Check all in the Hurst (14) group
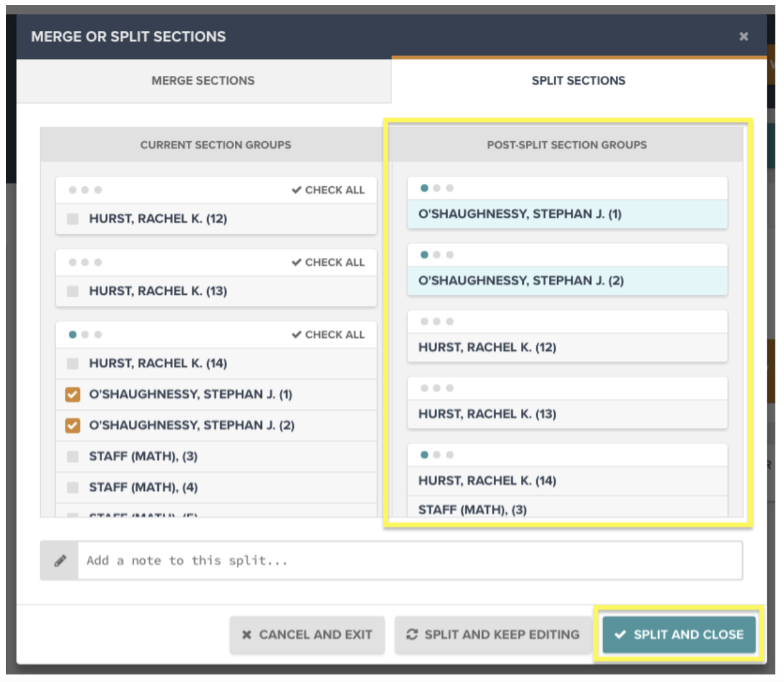 click(328, 334)
